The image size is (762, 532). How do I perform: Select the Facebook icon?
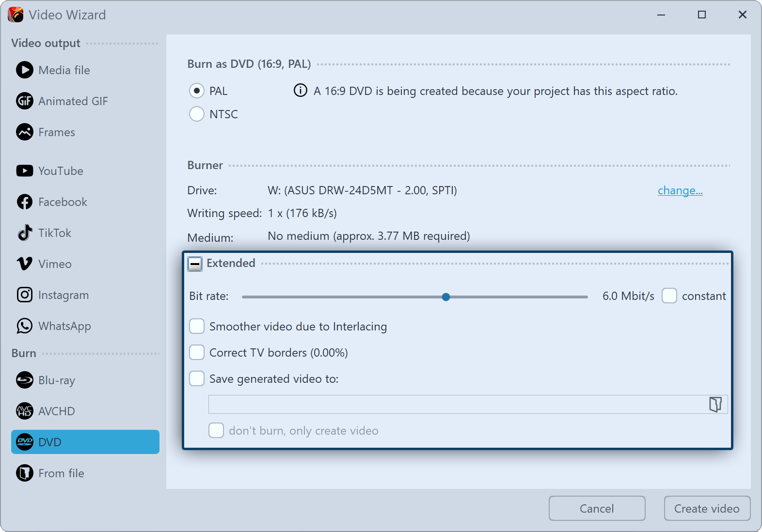(x=25, y=202)
